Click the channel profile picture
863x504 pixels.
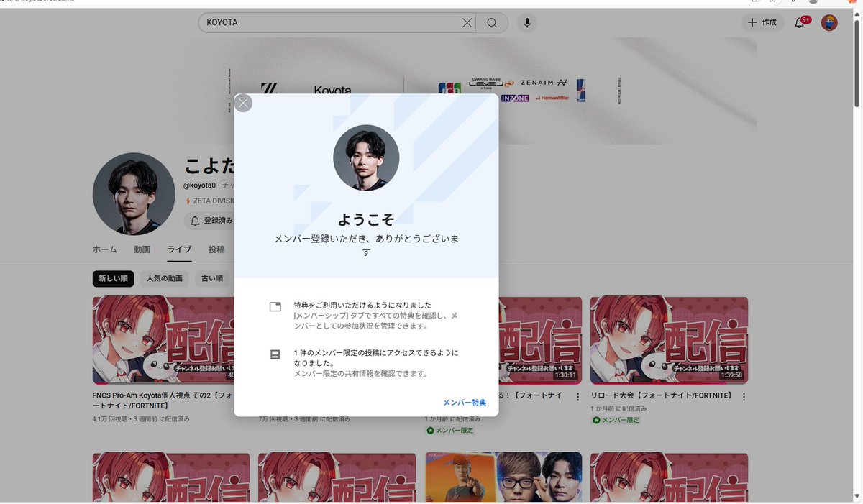pyautogui.click(x=134, y=194)
